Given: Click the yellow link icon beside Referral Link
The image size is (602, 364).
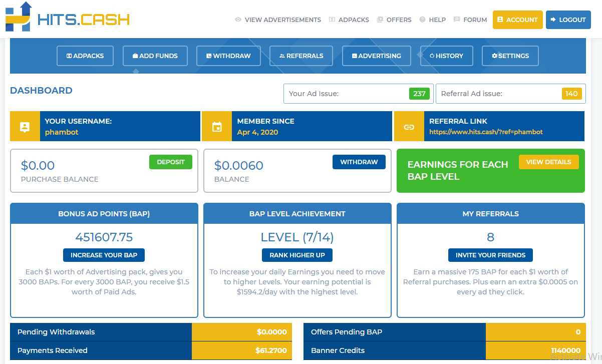Looking at the screenshot, I should tap(409, 127).
